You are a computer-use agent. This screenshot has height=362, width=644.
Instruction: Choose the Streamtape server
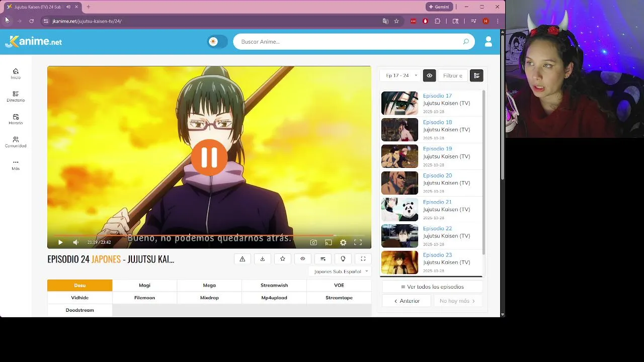coord(339,298)
